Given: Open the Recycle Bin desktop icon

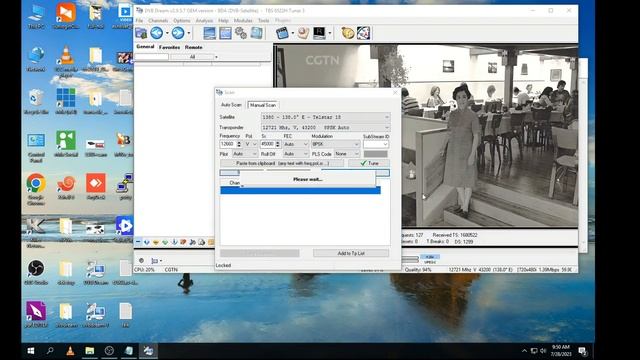Looking at the screenshot, I should (36, 102).
